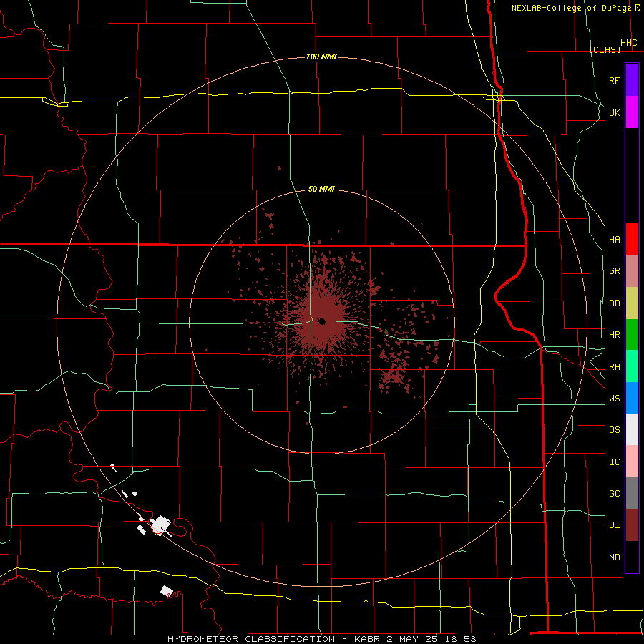Click the HR green legend swatch
This screenshot has height=644, width=644.
click(632, 335)
